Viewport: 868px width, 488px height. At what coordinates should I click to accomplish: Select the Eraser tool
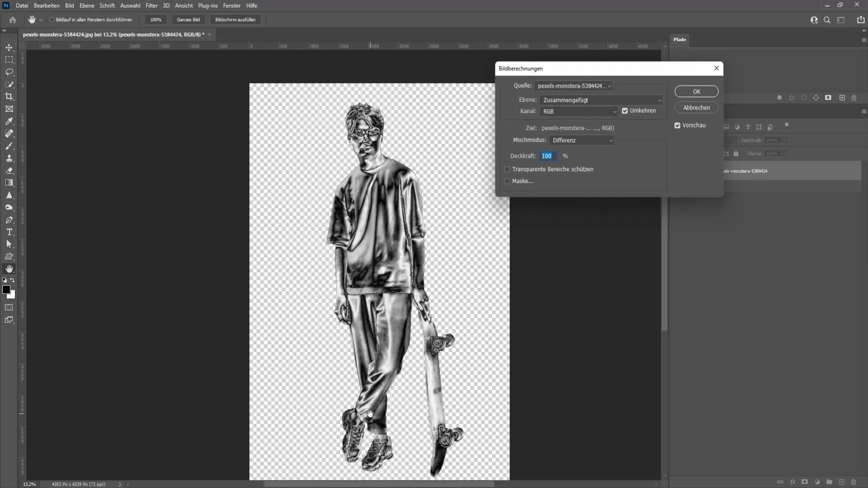tap(9, 171)
